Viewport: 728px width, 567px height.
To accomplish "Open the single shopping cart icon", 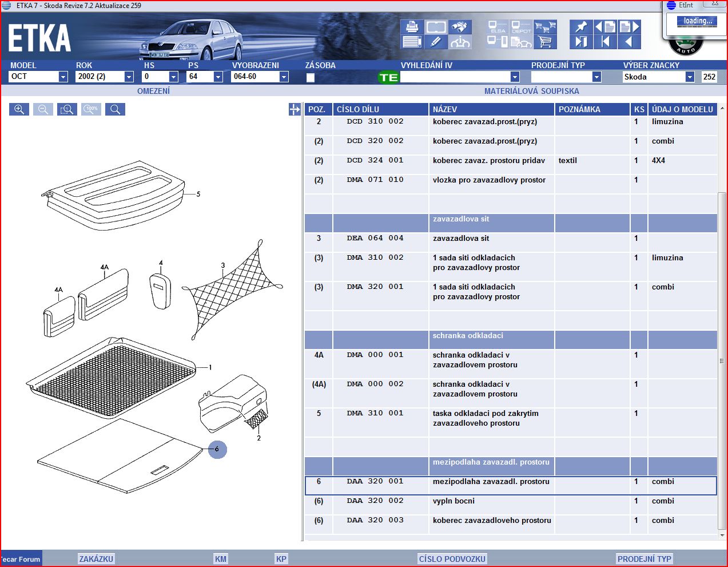I will 545,42.
